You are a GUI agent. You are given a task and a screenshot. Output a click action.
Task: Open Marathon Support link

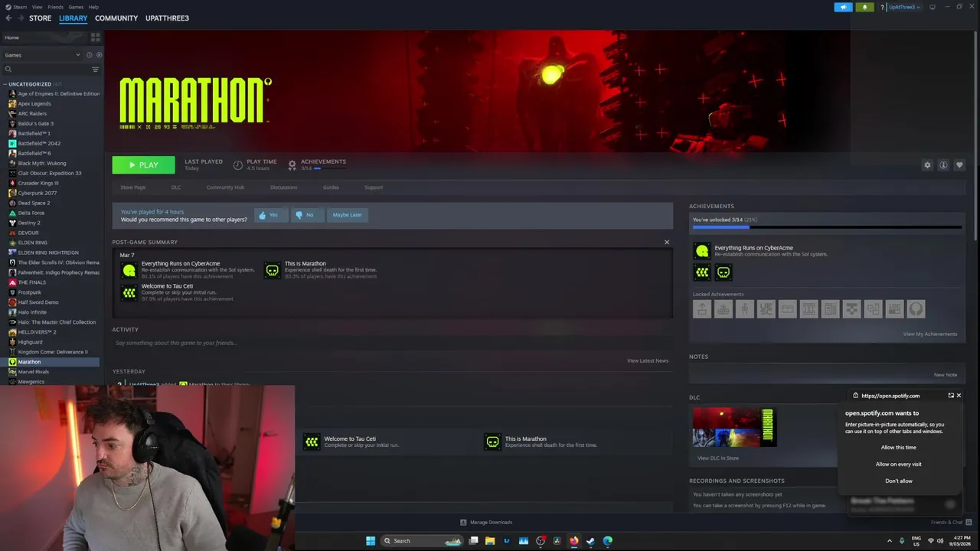[374, 187]
